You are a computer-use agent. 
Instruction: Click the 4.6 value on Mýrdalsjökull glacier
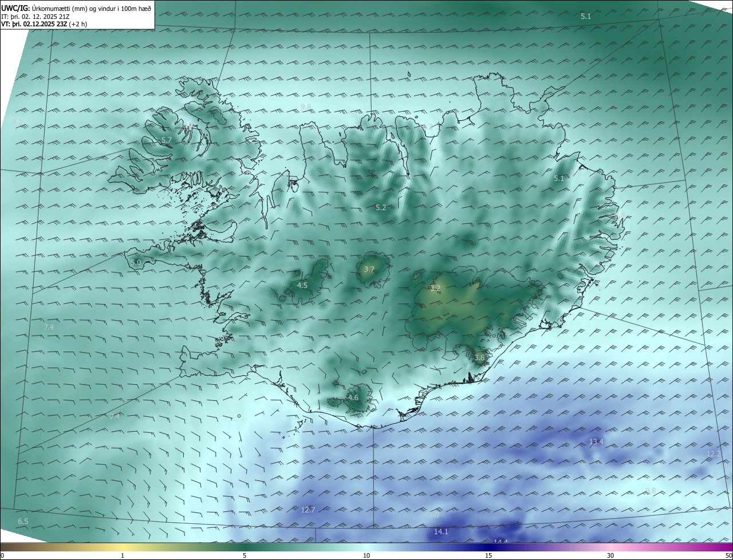coord(353,397)
